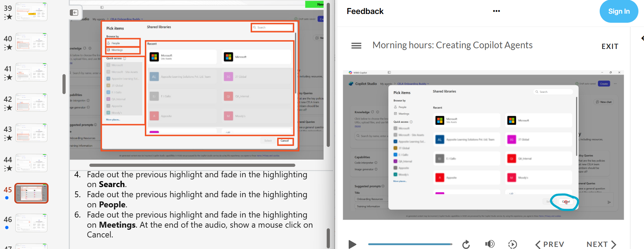Select slide 39 thumbnail
This screenshot has height=249, width=644.
coord(31,12)
